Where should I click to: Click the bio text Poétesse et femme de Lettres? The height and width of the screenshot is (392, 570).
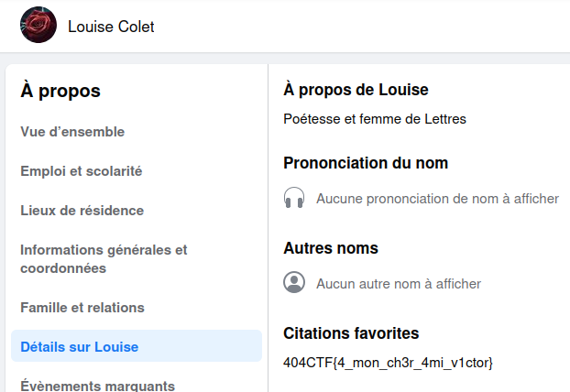point(375,119)
